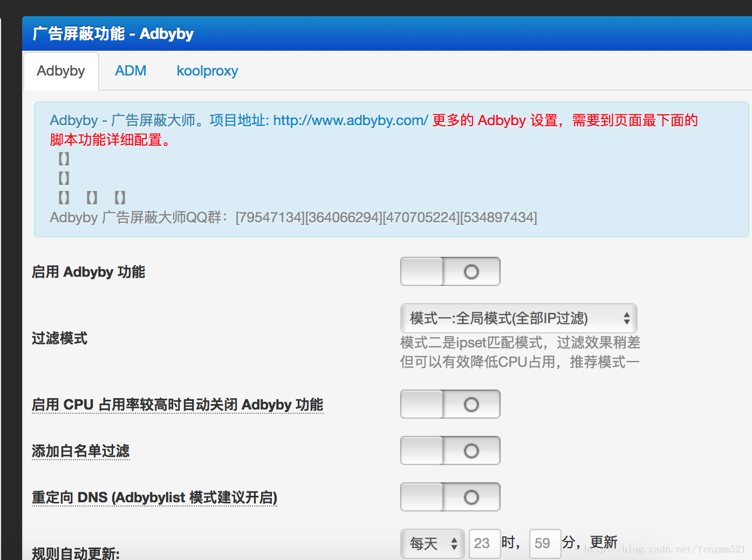This screenshot has width=752, height=560.
Task: Click the 启用 Adbyby 功能 label
Action: click(88, 272)
